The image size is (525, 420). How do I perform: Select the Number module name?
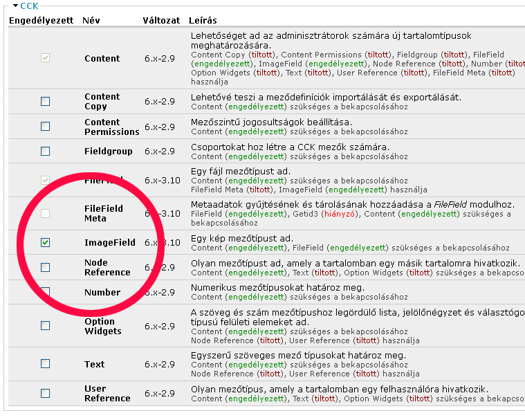click(x=102, y=293)
